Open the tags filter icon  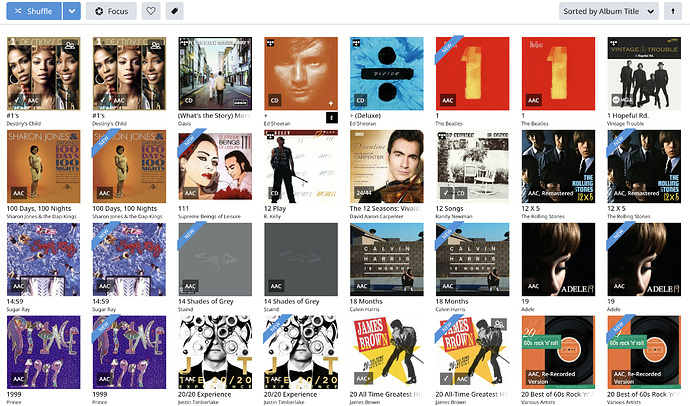174,11
